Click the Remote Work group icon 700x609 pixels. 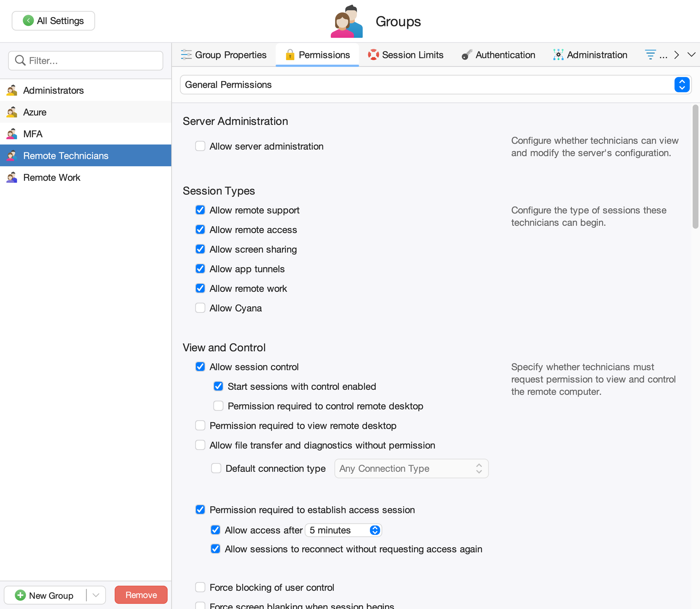tap(12, 177)
